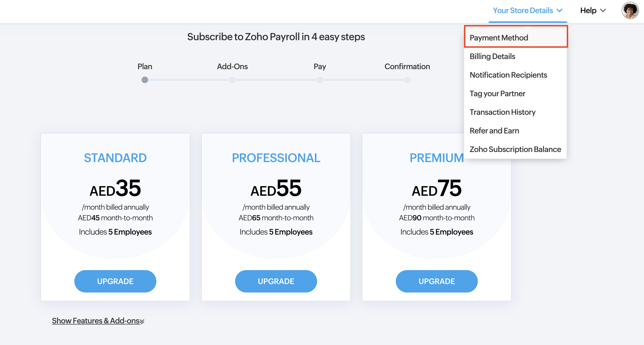Select the Pay step marker

click(320, 80)
